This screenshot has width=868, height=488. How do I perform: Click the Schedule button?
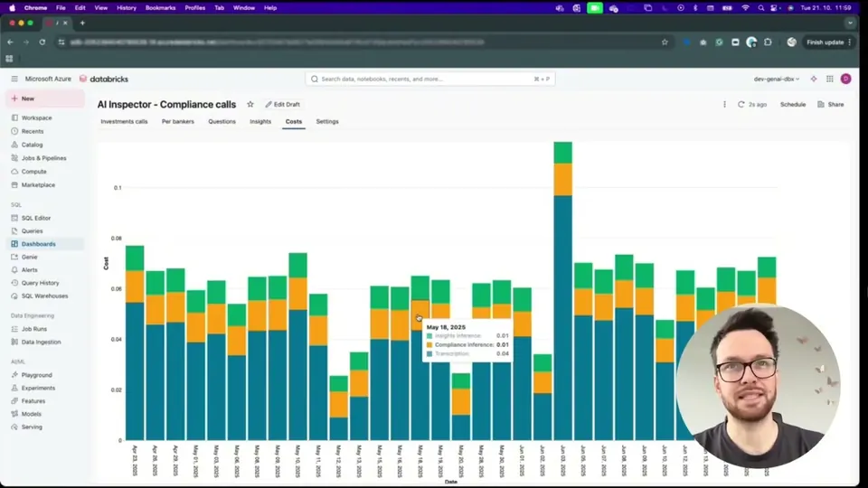coord(793,104)
